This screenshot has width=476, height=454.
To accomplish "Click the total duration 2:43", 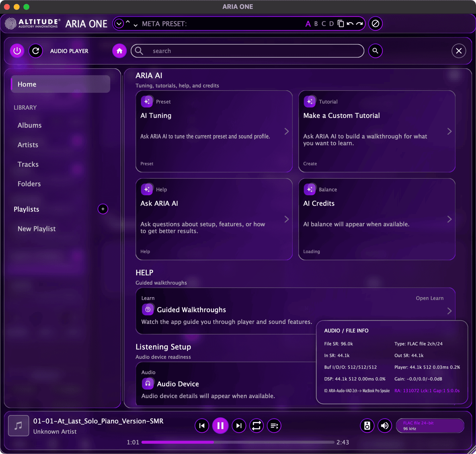I will click(x=343, y=442).
